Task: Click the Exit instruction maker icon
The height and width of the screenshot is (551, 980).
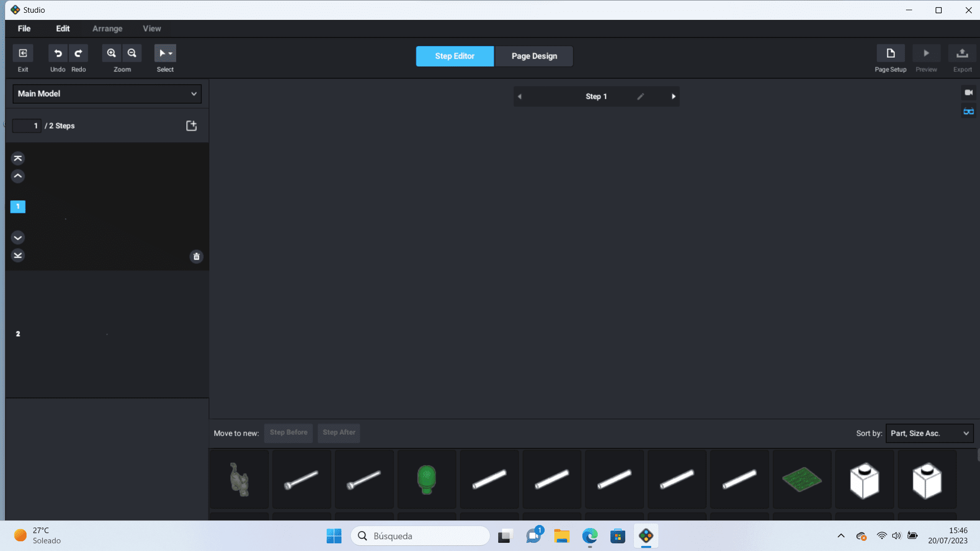Action: (23, 53)
